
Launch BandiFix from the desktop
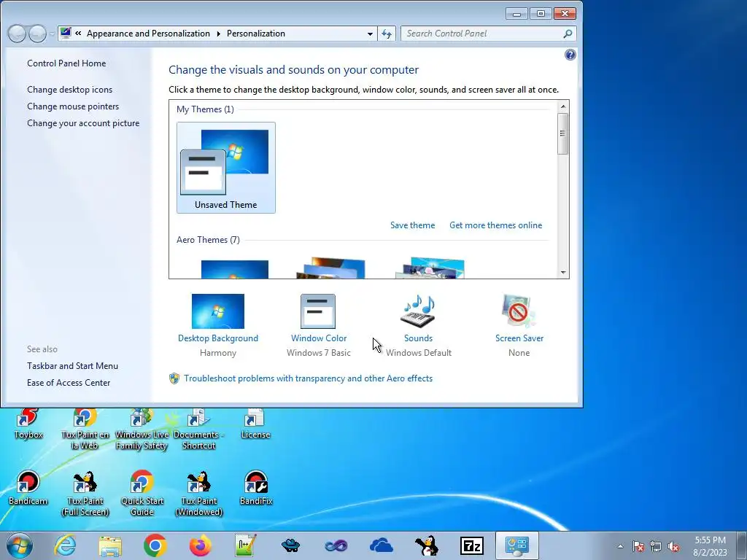pos(256,488)
